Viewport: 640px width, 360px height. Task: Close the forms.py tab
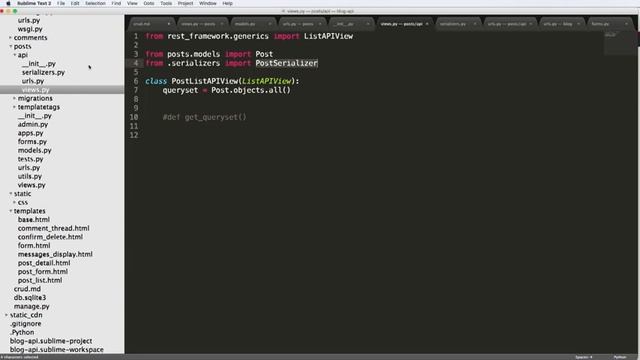point(626,24)
